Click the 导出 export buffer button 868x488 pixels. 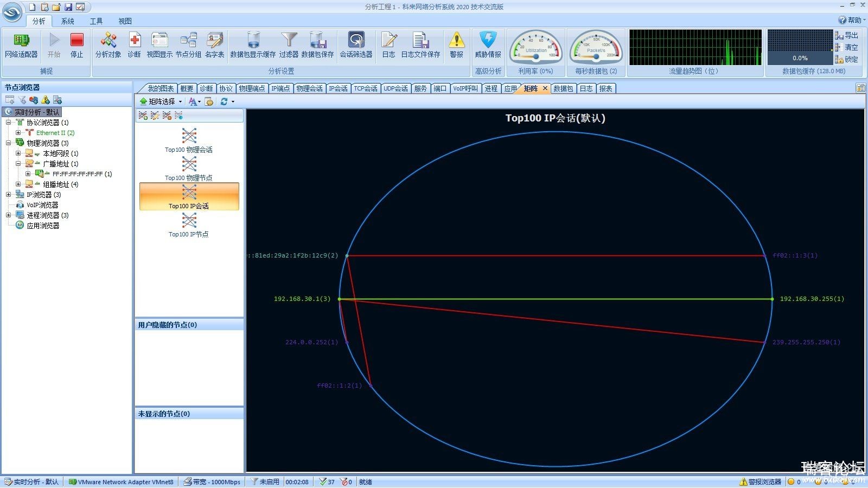tap(846, 35)
